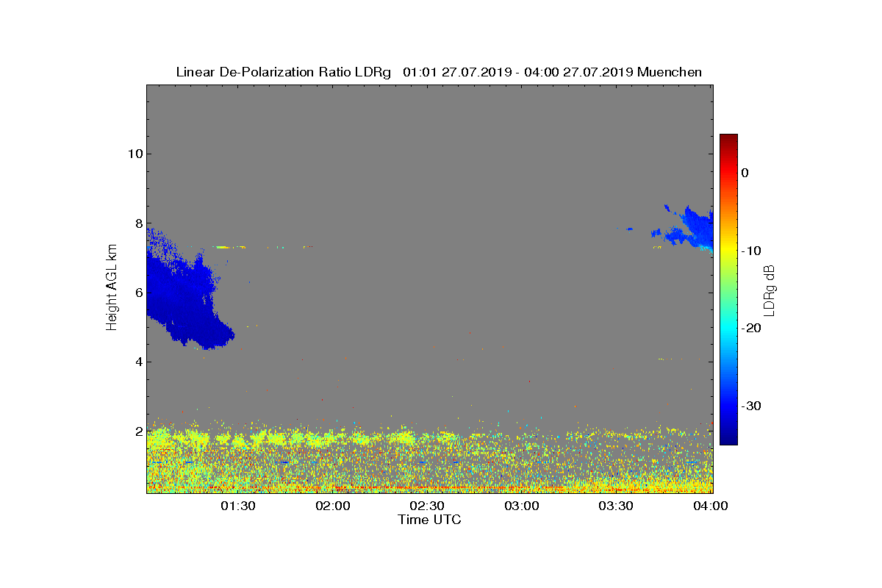Click the start time '01:01 27.07.2019' in the title
The width and height of the screenshot is (882, 588).
click(x=457, y=72)
